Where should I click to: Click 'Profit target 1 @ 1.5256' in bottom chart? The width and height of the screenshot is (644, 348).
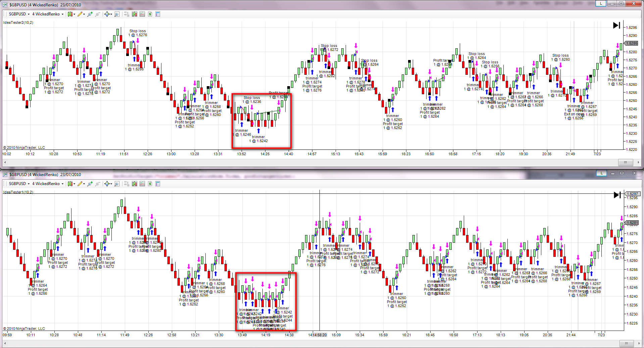(38, 291)
